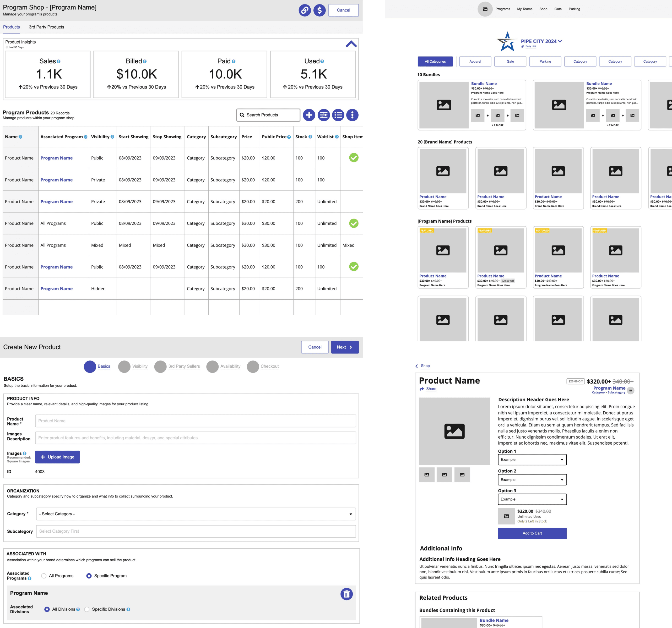This screenshot has width=672, height=628.
Task: Click the Add to Cart button
Action: 532,533
